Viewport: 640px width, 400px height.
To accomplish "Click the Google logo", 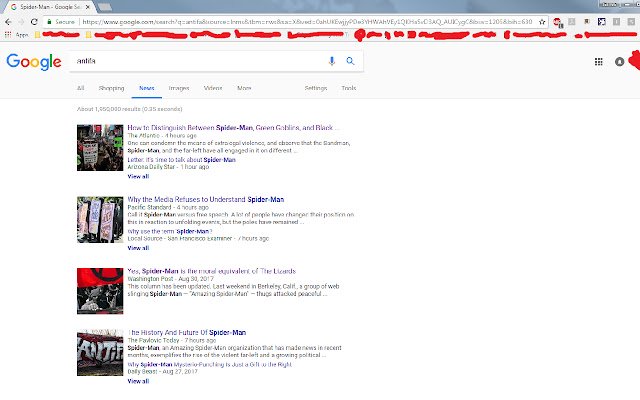I will click(34, 62).
